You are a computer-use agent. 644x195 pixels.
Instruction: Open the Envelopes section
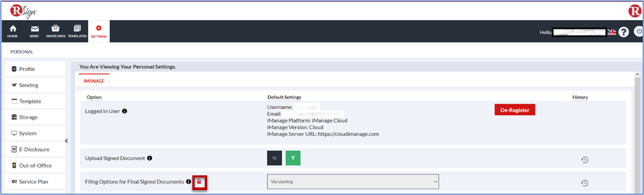point(55,31)
